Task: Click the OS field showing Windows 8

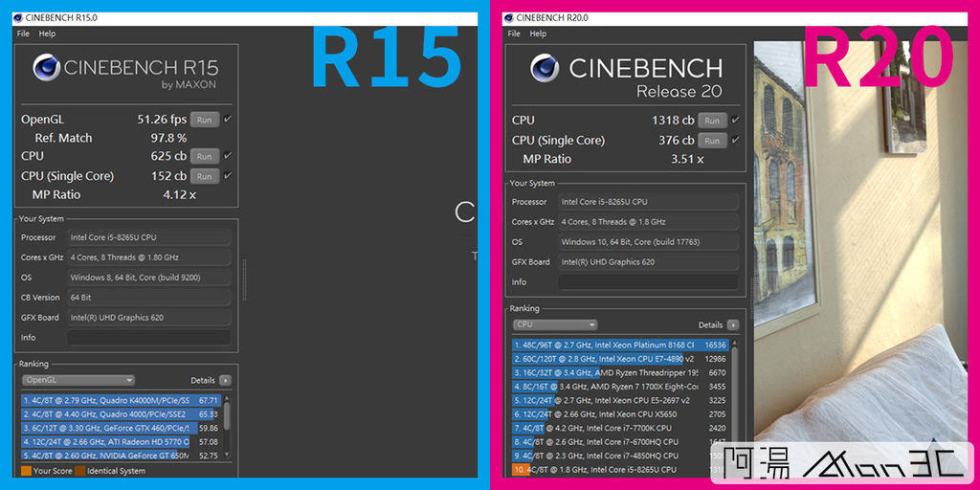Action: (x=148, y=278)
